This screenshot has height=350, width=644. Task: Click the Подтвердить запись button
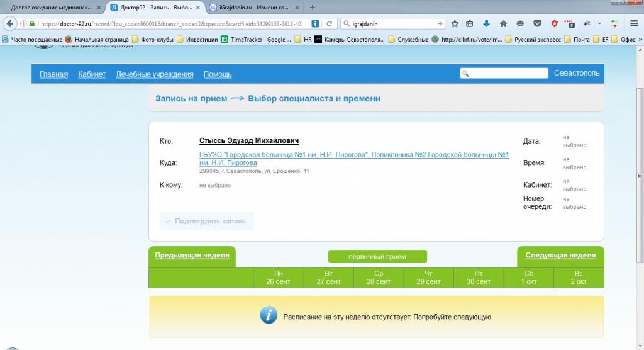(206, 222)
